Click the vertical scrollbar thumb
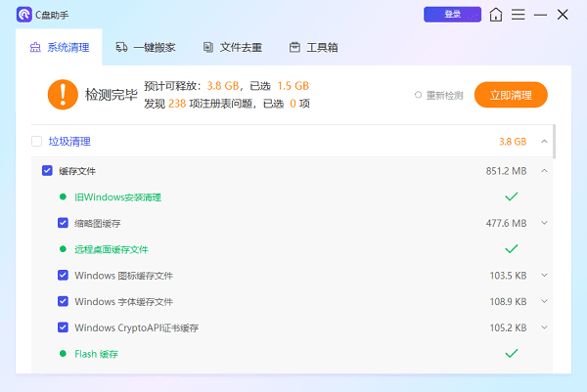This screenshot has height=392, width=587. (x=555, y=142)
